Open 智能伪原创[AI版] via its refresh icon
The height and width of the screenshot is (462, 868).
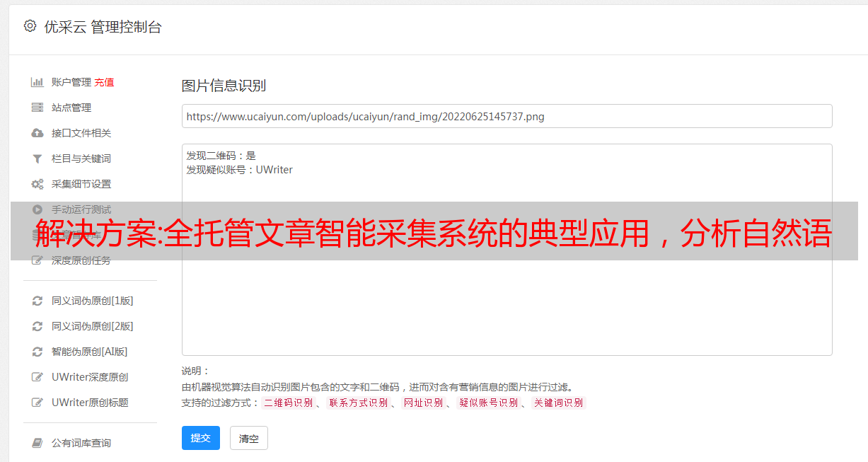[37, 352]
